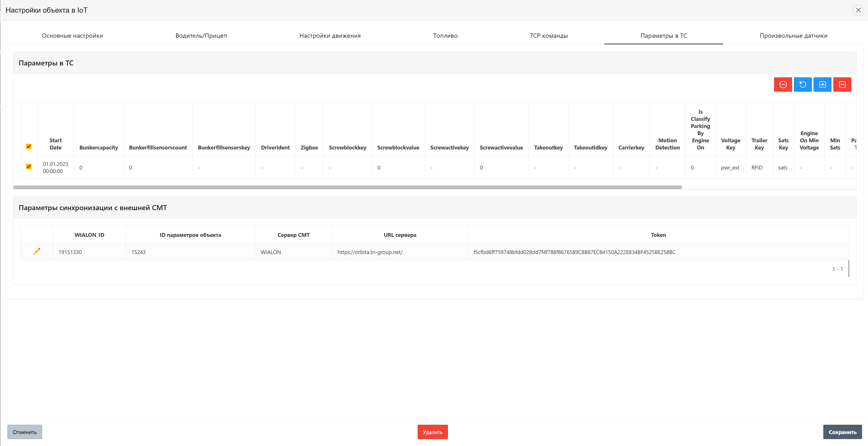Click the blue plus-square add icon
The image size is (868, 446).
click(822, 85)
